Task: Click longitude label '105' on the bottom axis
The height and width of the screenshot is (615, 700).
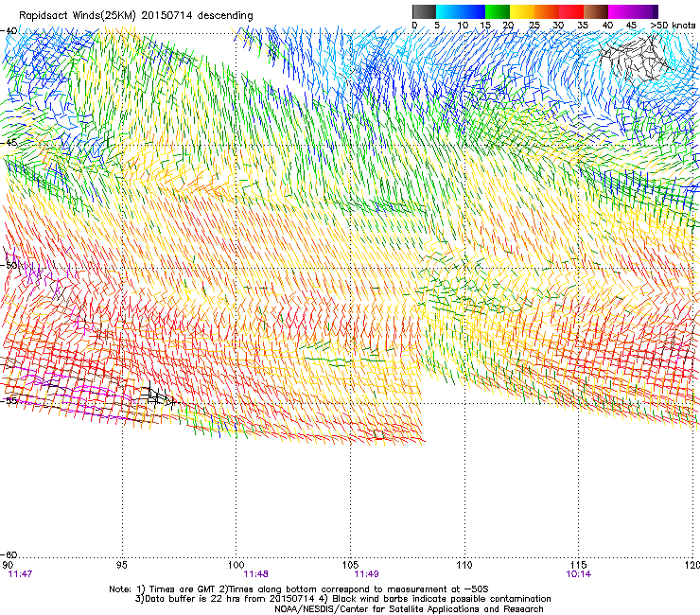Action: 350,565
